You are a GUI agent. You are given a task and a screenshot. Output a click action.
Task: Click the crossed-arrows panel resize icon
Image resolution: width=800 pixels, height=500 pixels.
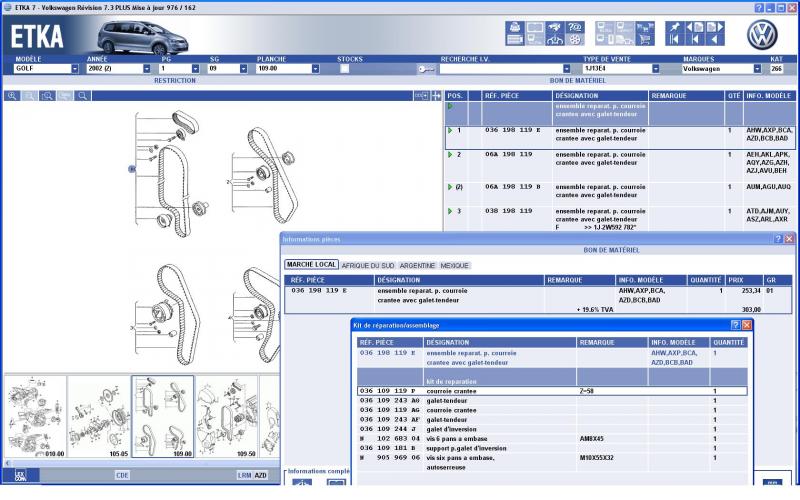click(x=436, y=96)
